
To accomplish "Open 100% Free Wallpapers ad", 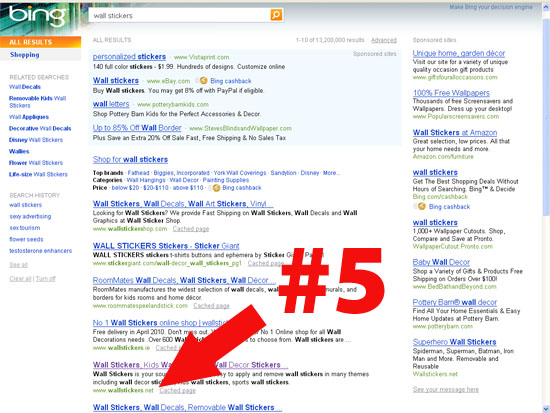I will click(x=451, y=93).
